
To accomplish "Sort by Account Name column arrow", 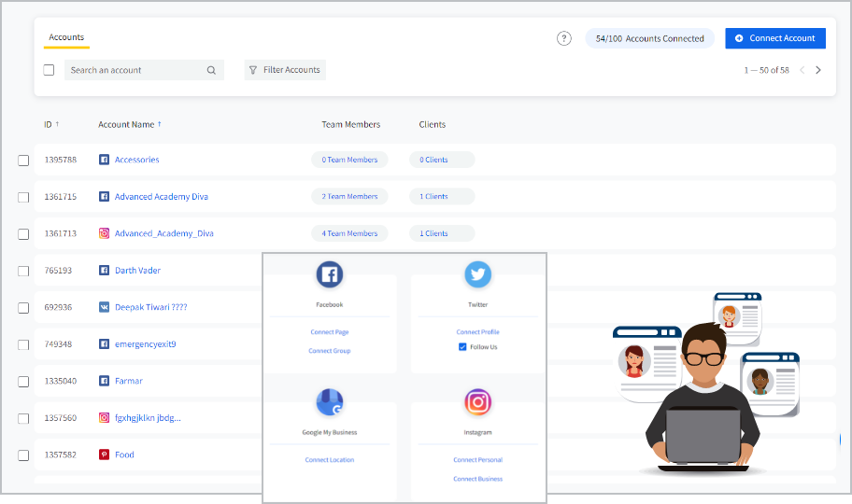I will (159, 124).
